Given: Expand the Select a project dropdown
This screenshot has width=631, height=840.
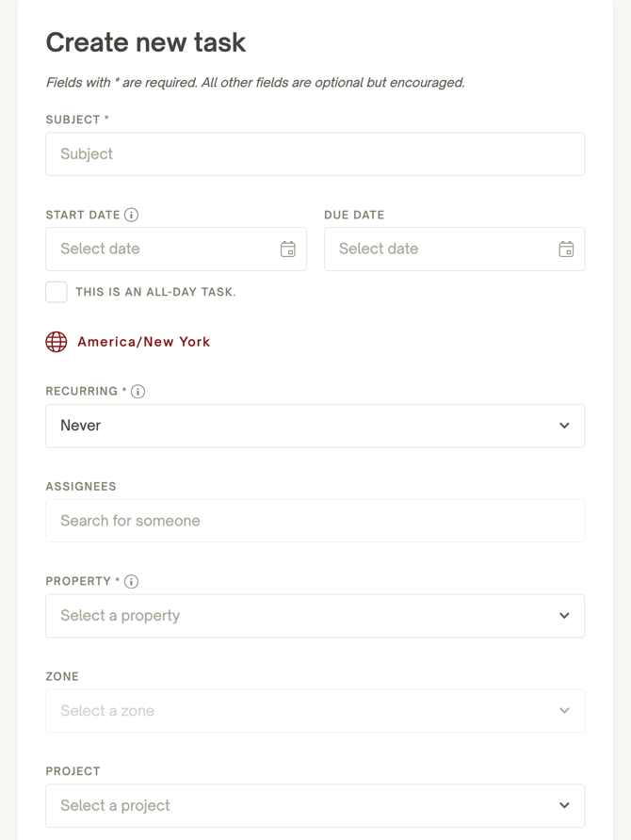Looking at the screenshot, I should (315, 805).
